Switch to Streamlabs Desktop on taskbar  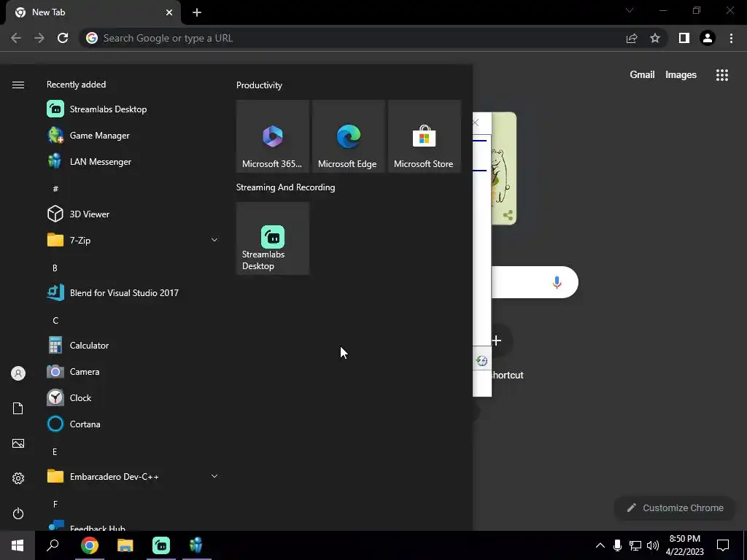[161, 545]
